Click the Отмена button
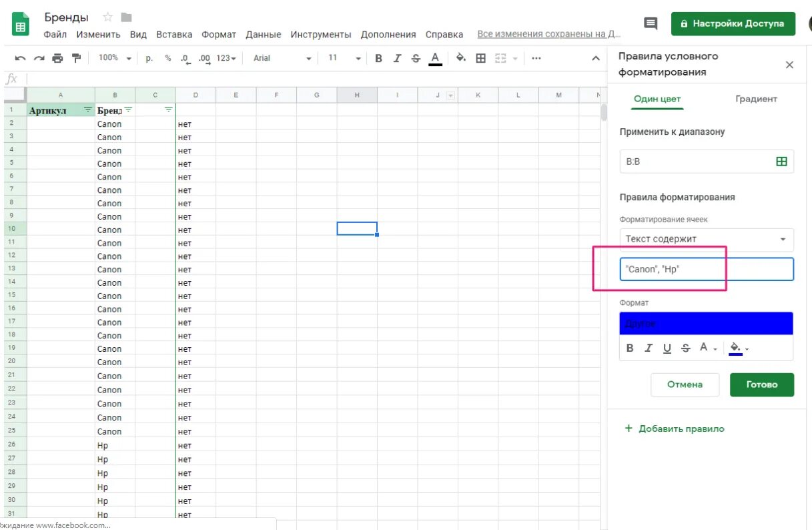 coord(685,384)
